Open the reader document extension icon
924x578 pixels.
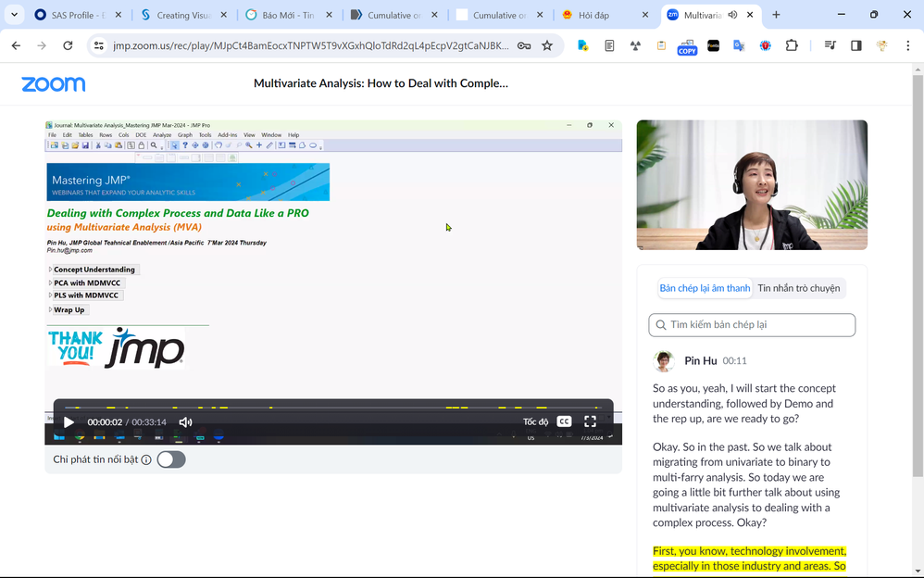pyautogui.click(x=609, y=45)
